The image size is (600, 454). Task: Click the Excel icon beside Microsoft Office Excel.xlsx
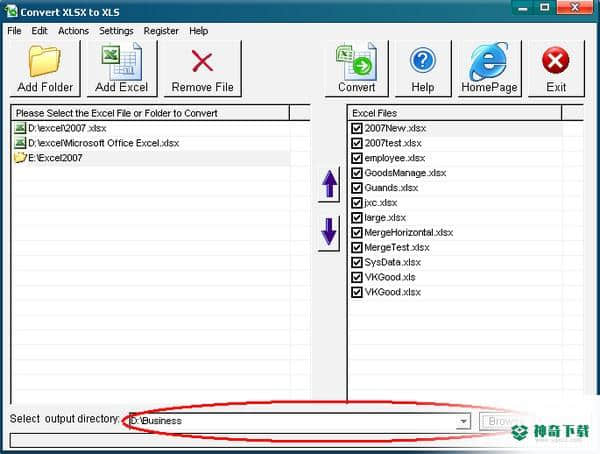tap(20, 143)
